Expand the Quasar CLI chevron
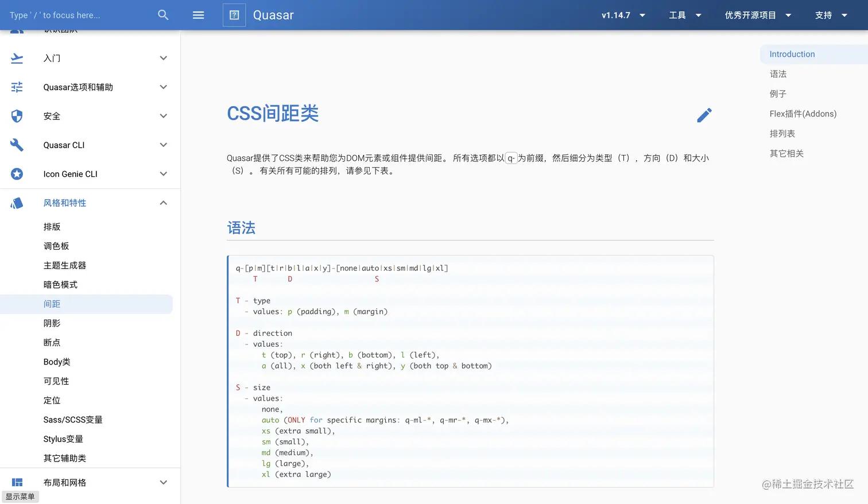This screenshot has height=504, width=868. [164, 145]
